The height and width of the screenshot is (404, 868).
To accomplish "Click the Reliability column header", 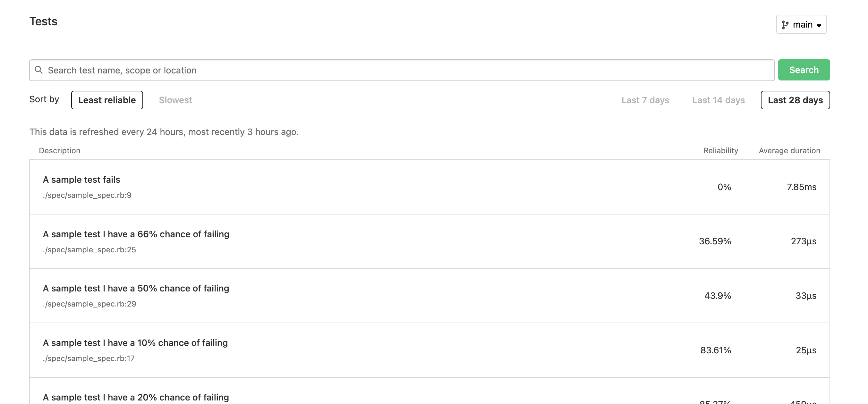I will click(720, 151).
